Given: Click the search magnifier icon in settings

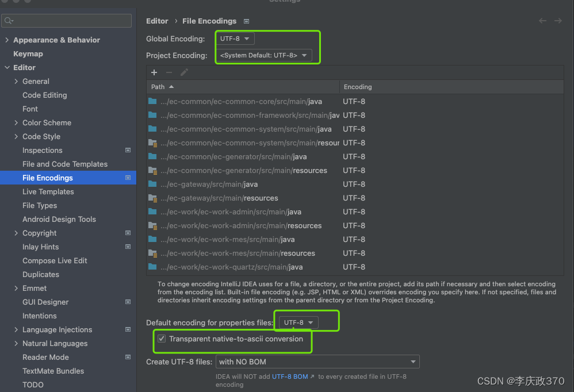Looking at the screenshot, I should (x=9, y=21).
